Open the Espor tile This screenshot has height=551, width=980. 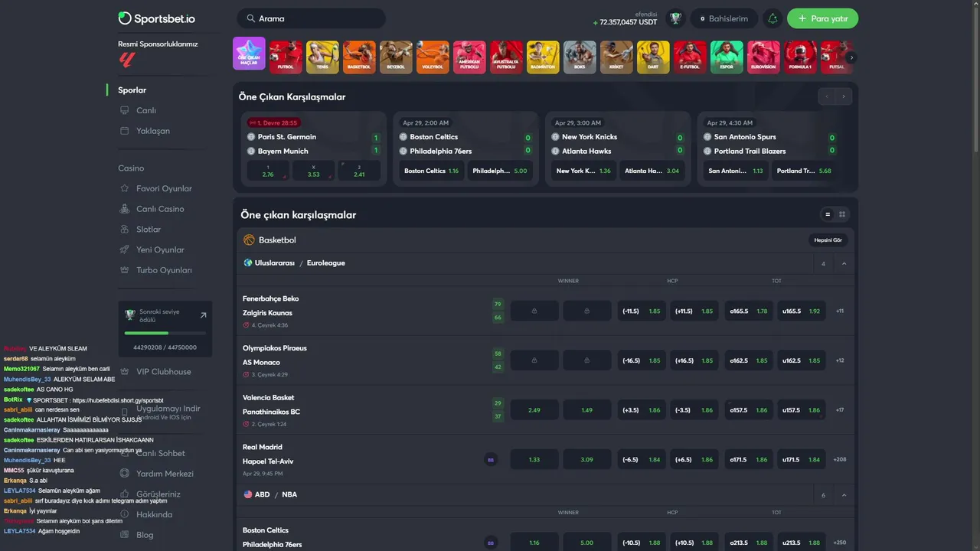coord(727,57)
